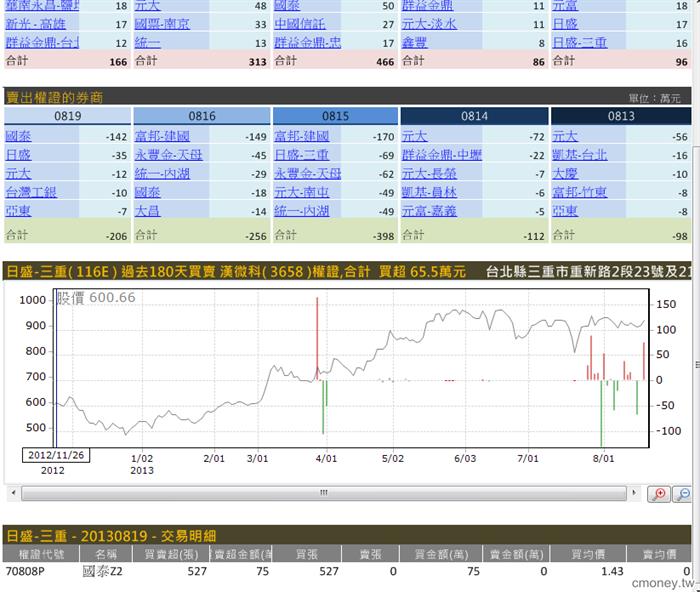Viewport: 700px width, 592px height.
Task: Open 元富-嘉義 broker link
Action: (x=429, y=211)
